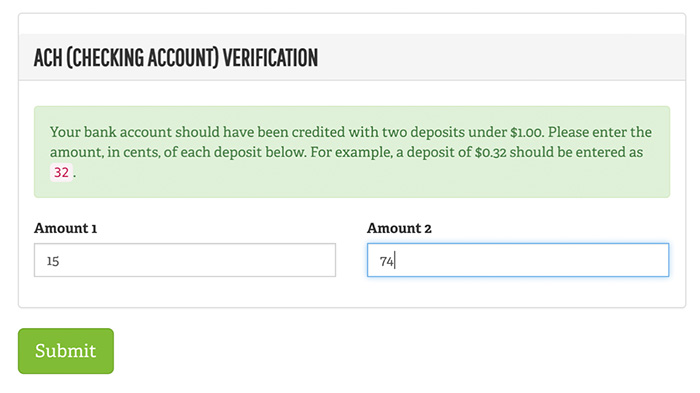Click the ACH Verification heading text
The height and width of the screenshot is (393, 700).
176,58
